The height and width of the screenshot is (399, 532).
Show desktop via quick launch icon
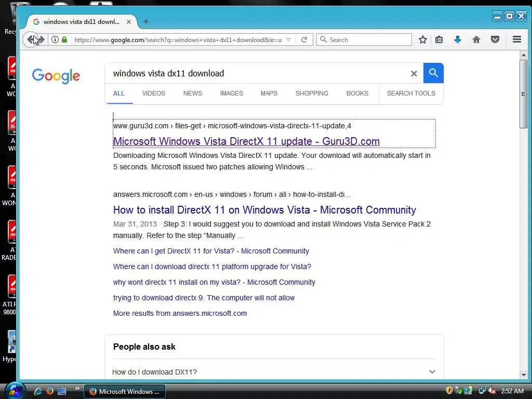click(x=62, y=391)
